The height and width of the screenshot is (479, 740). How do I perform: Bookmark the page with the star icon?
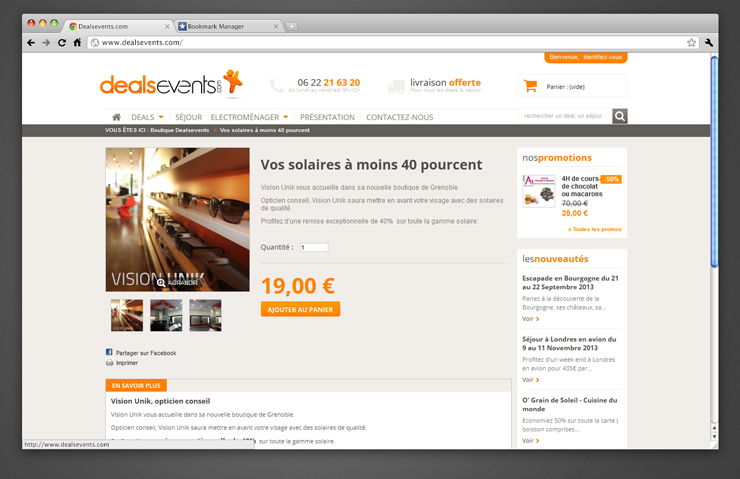tap(691, 42)
